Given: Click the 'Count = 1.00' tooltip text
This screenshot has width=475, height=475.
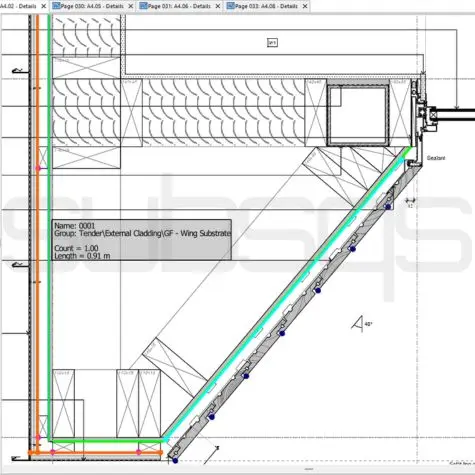Looking at the screenshot, I should tap(76, 248).
